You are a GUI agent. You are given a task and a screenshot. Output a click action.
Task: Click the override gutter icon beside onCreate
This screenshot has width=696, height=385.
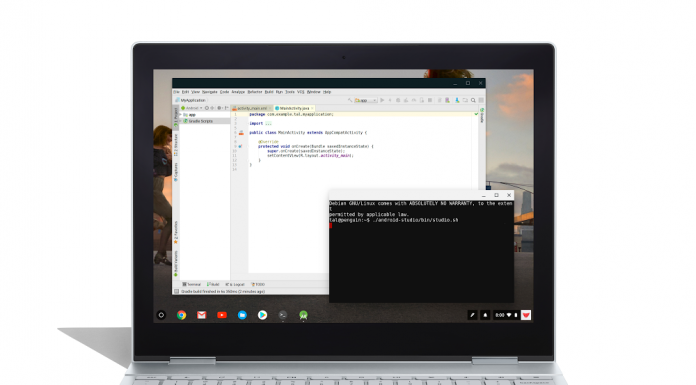pyautogui.click(x=240, y=146)
